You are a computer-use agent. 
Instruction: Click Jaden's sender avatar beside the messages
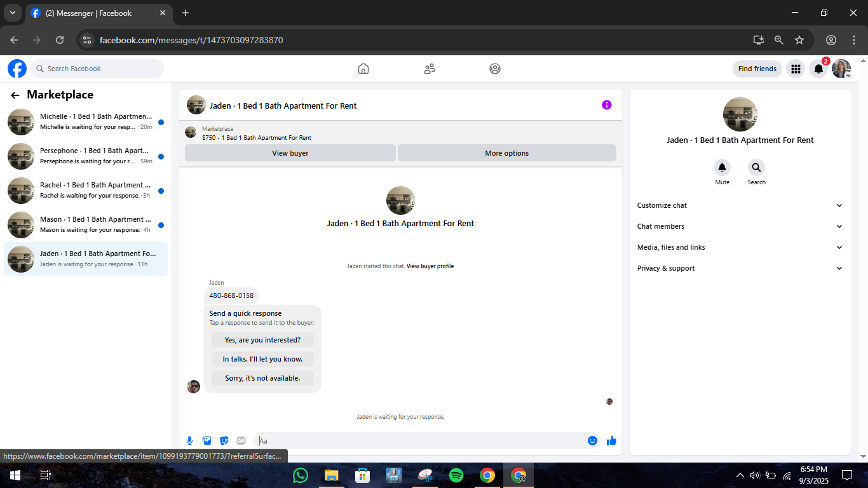click(x=194, y=386)
